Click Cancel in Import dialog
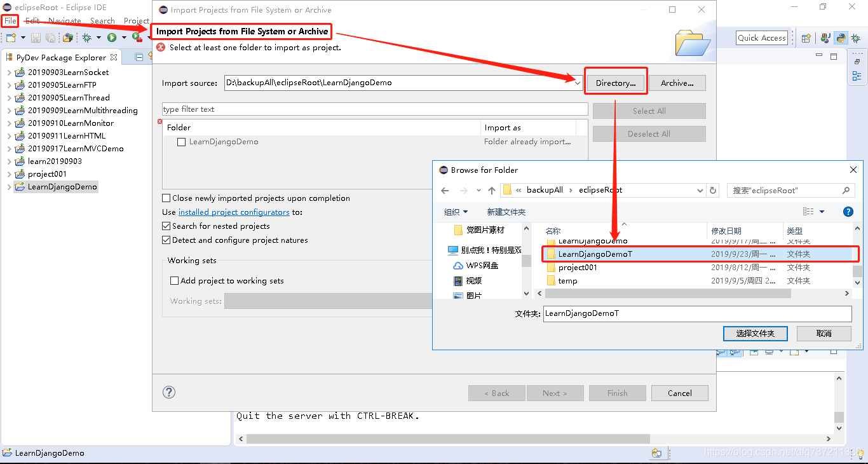 tap(680, 393)
